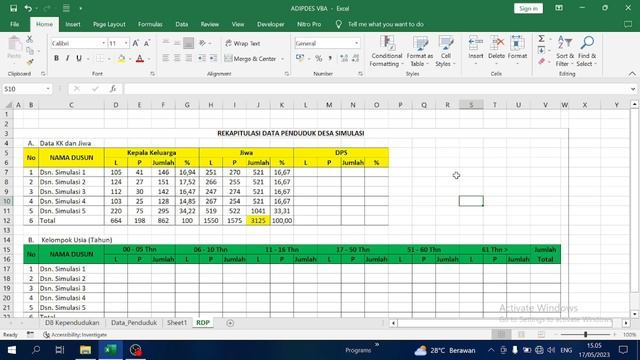Add new sheet with plus icon
This screenshot has width=640, height=360.
[x=230, y=323]
